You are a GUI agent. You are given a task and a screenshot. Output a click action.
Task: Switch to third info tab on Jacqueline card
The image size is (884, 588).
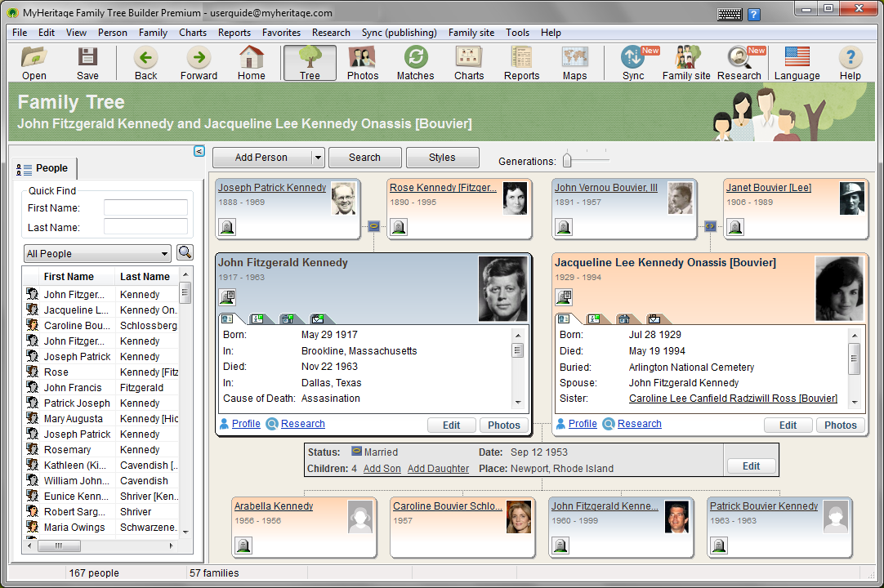coord(625,318)
